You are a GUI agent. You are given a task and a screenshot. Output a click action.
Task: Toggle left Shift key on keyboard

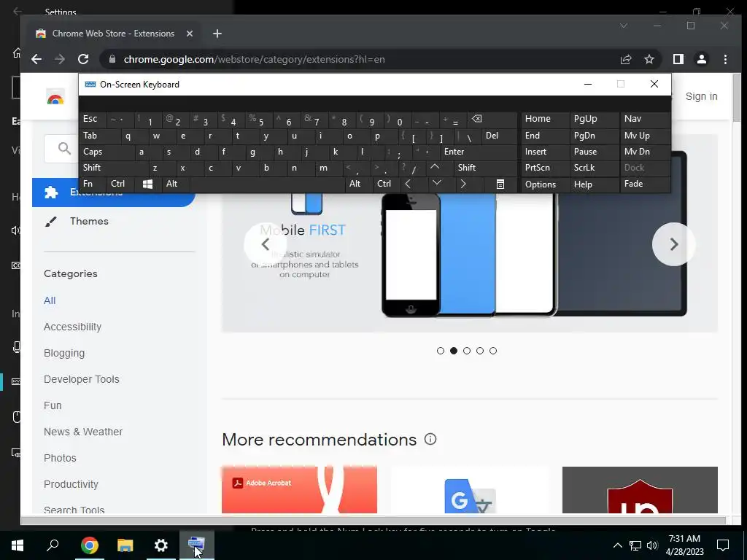pos(115,168)
